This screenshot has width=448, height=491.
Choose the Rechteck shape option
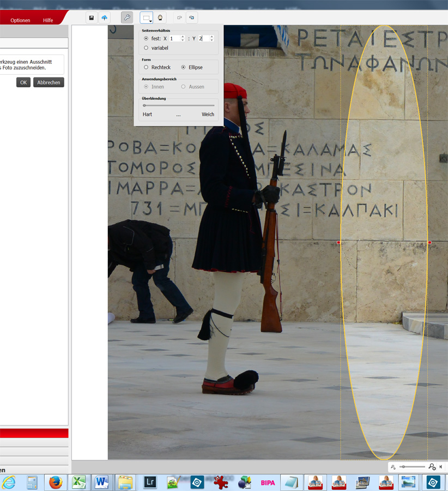pos(146,67)
